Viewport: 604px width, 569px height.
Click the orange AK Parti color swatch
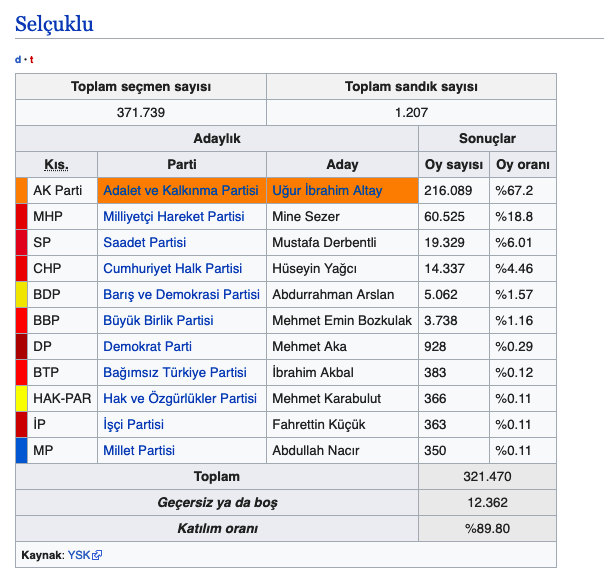[22, 190]
